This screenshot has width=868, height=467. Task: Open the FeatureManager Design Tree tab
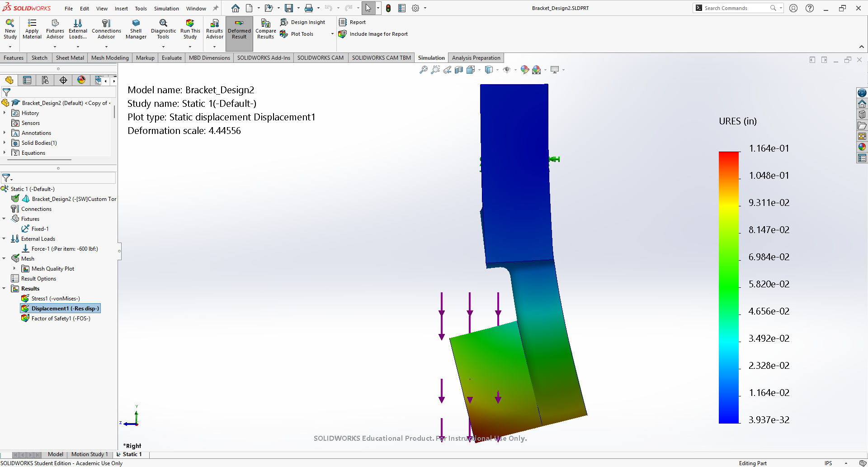pyautogui.click(x=9, y=80)
